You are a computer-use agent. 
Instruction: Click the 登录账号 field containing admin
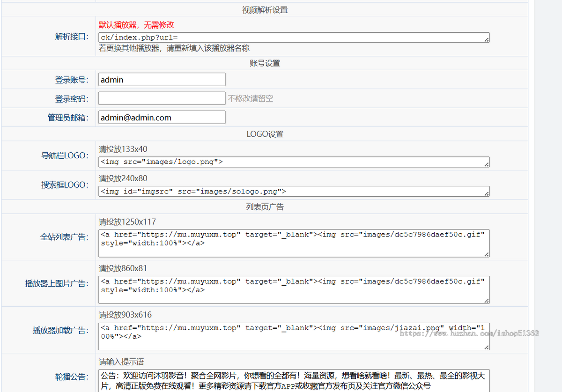tap(162, 80)
